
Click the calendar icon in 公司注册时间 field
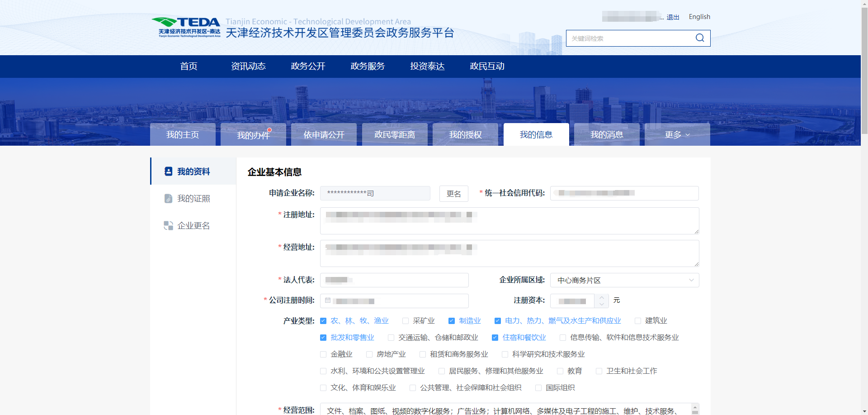tap(328, 301)
